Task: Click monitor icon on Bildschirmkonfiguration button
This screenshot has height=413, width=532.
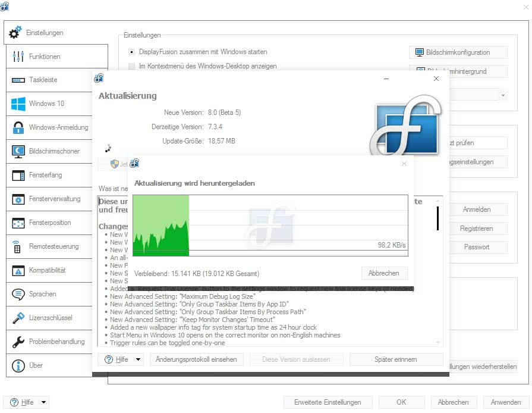Action: (x=420, y=52)
